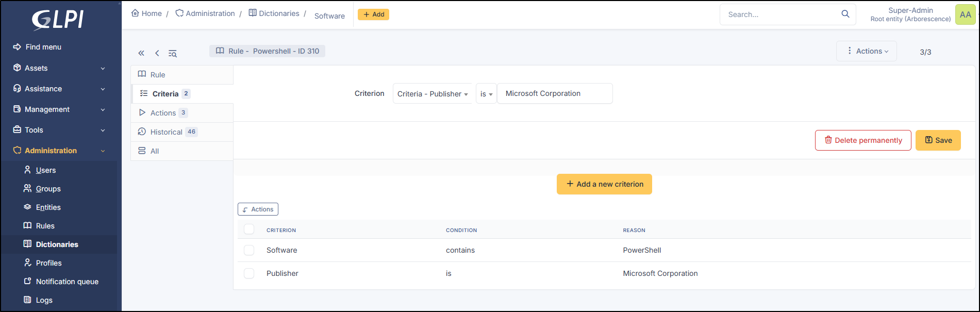Click the Rules book icon in sidebar

[28, 225]
